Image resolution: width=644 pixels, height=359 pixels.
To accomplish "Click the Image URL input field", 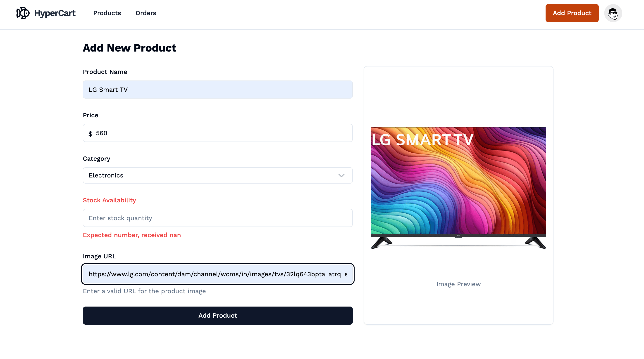I will (217, 274).
